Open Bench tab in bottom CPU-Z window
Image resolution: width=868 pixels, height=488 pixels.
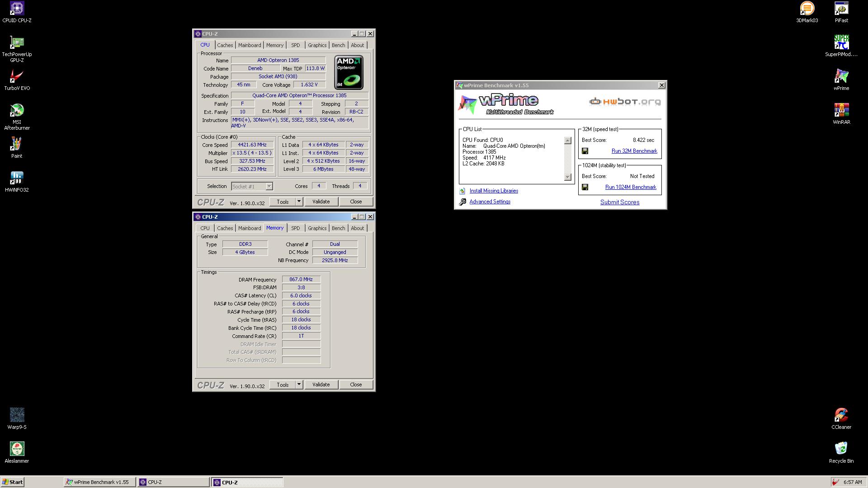click(338, 228)
